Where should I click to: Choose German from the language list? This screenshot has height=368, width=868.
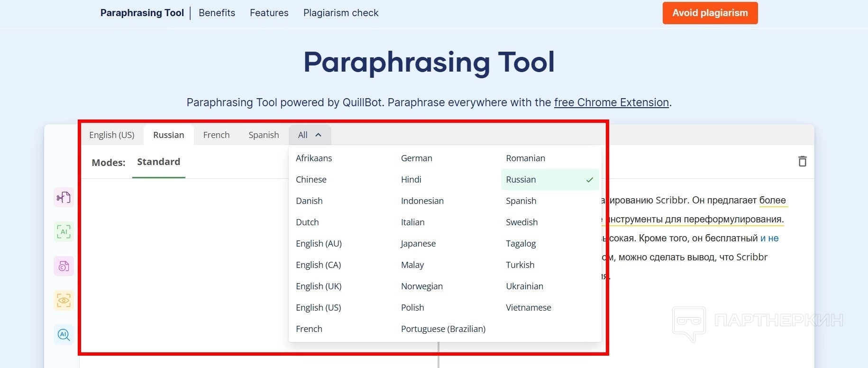coord(417,158)
